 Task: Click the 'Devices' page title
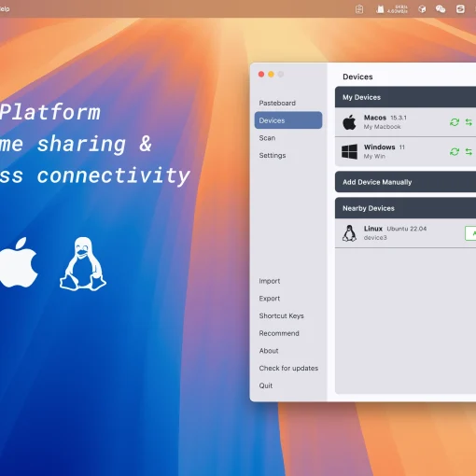(357, 77)
